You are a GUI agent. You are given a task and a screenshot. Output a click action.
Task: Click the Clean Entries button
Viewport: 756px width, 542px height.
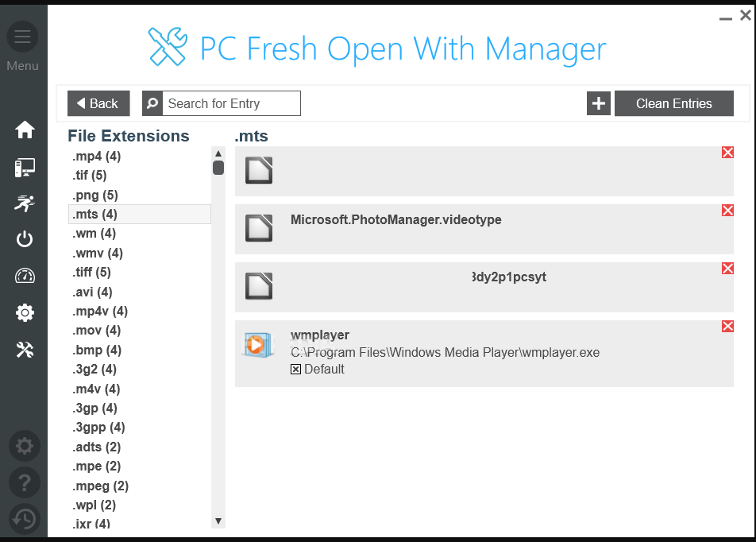673,103
